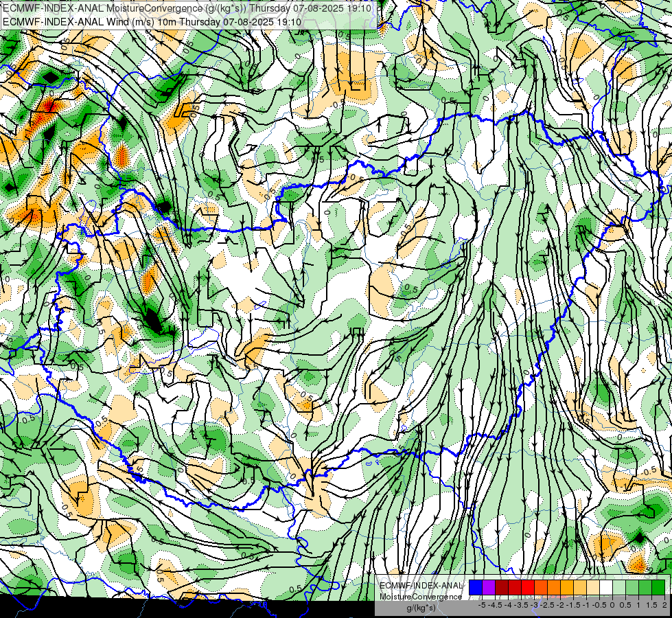Click the pale peach swatch between -1 and -0.5

(593, 588)
